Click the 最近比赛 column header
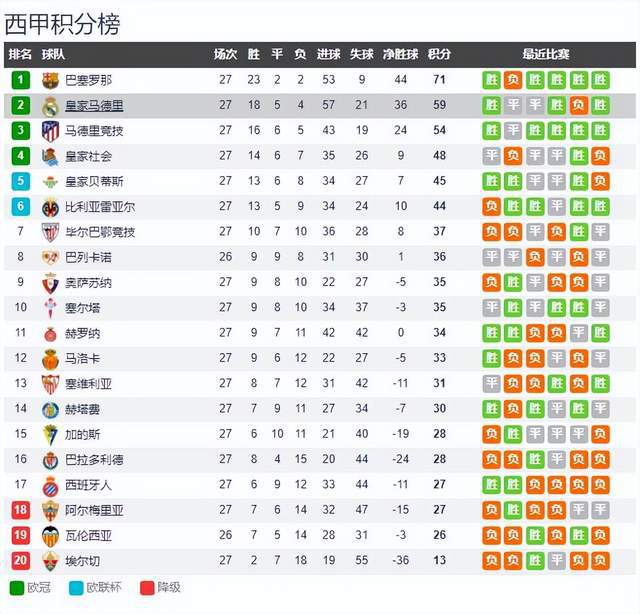The width and height of the screenshot is (640, 614). [x=546, y=54]
